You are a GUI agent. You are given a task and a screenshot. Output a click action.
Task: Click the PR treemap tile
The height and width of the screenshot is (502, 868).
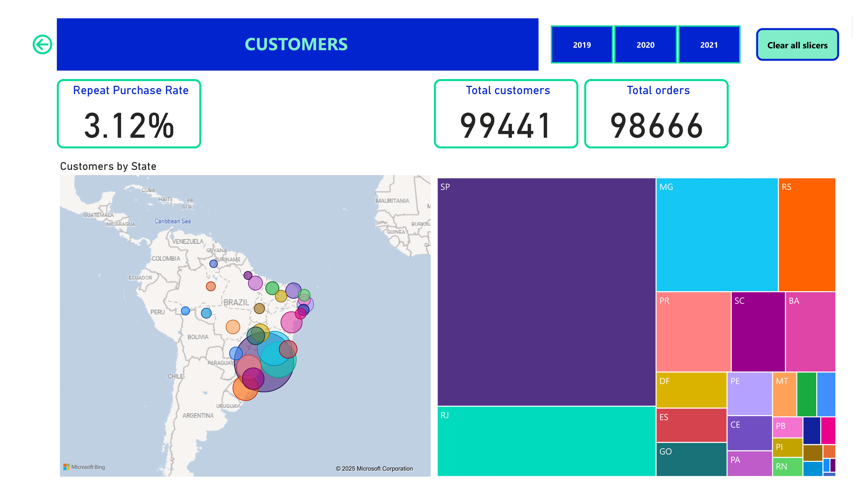click(x=693, y=331)
